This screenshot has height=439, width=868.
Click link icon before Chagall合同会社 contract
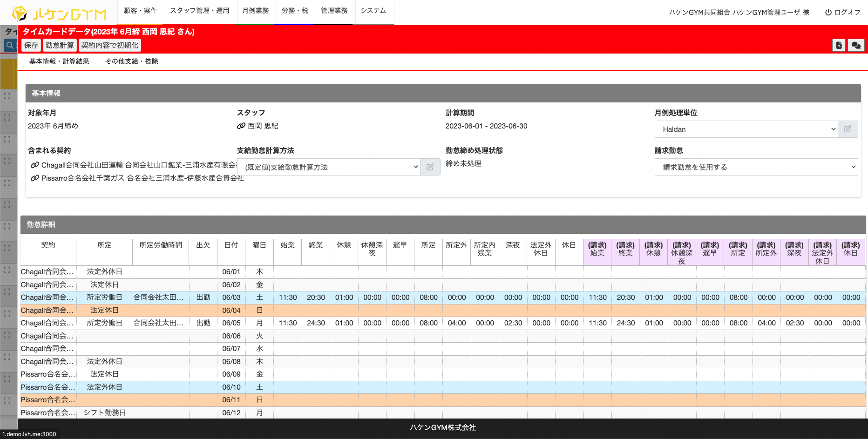pos(34,165)
